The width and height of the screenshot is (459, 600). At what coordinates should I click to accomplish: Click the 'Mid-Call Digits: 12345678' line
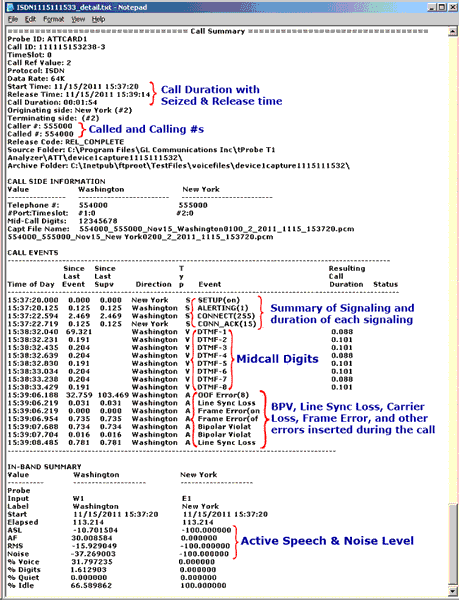(62, 221)
